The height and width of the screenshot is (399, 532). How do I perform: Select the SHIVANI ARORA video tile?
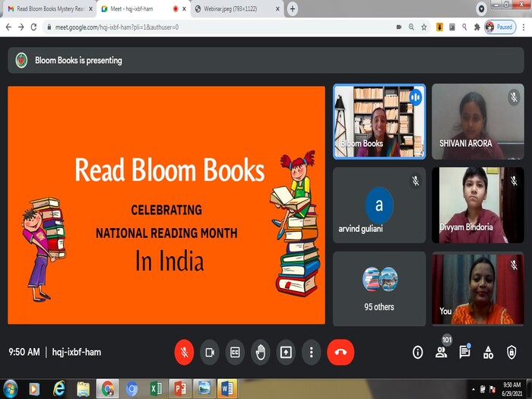point(478,122)
